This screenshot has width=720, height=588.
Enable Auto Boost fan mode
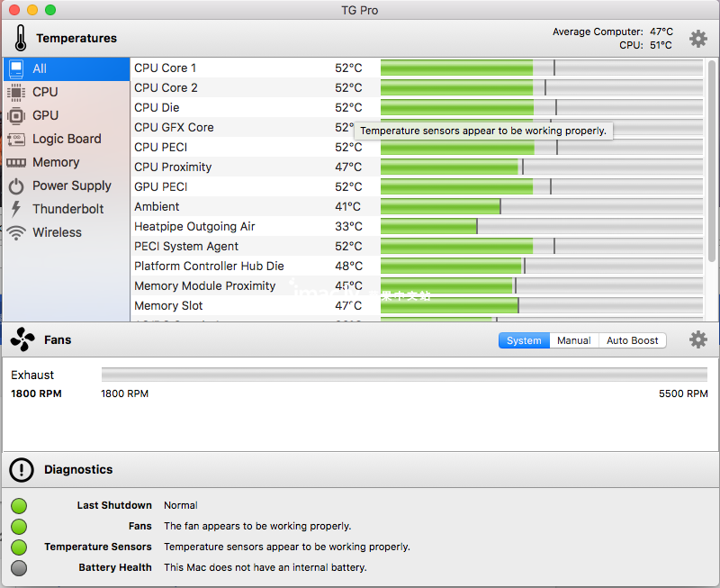[632, 340]
